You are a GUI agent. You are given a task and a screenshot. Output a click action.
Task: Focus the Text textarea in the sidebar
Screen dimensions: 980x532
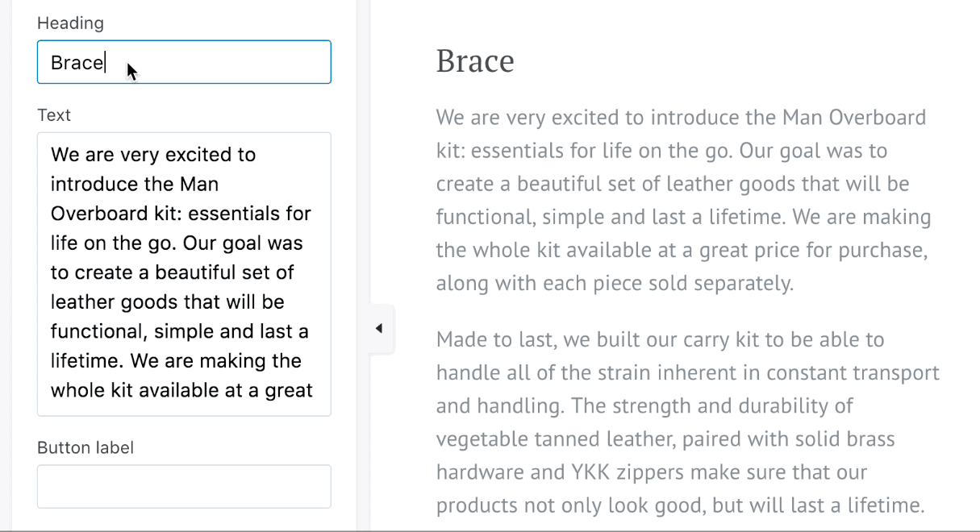184,274
